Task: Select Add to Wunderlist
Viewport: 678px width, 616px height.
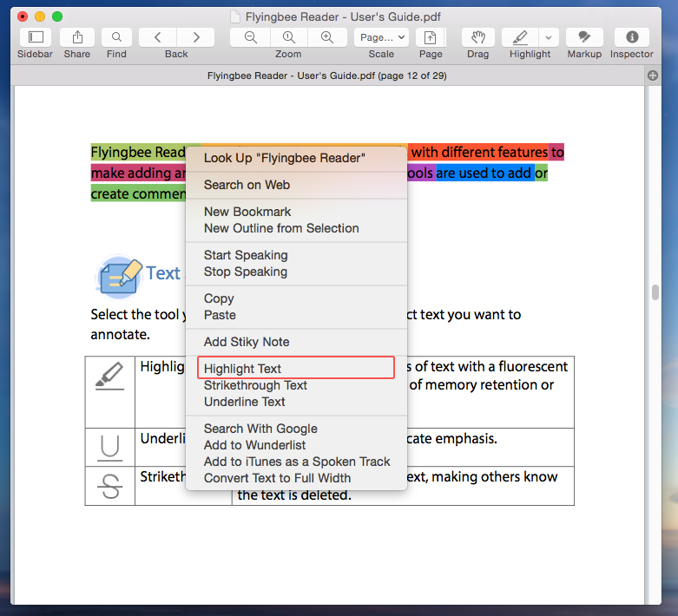Action: click(296, 445)
